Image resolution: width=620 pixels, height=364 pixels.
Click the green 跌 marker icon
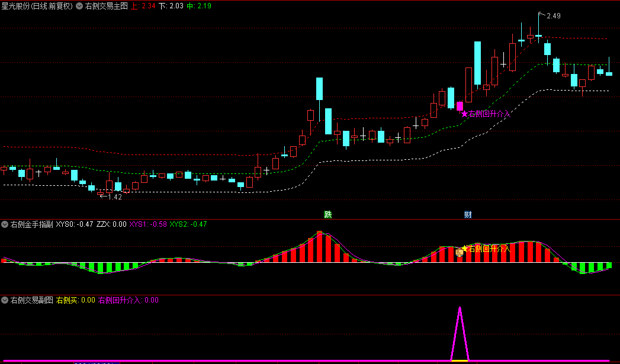tap(328, 215)
